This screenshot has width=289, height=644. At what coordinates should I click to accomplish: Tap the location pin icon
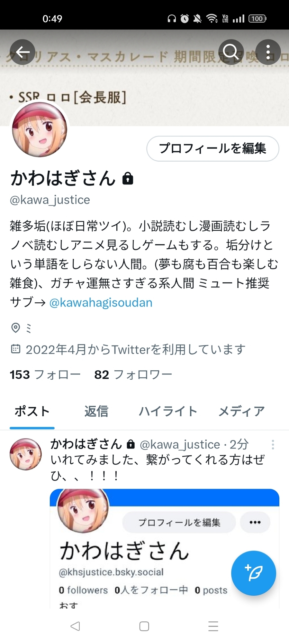point(15,328)
